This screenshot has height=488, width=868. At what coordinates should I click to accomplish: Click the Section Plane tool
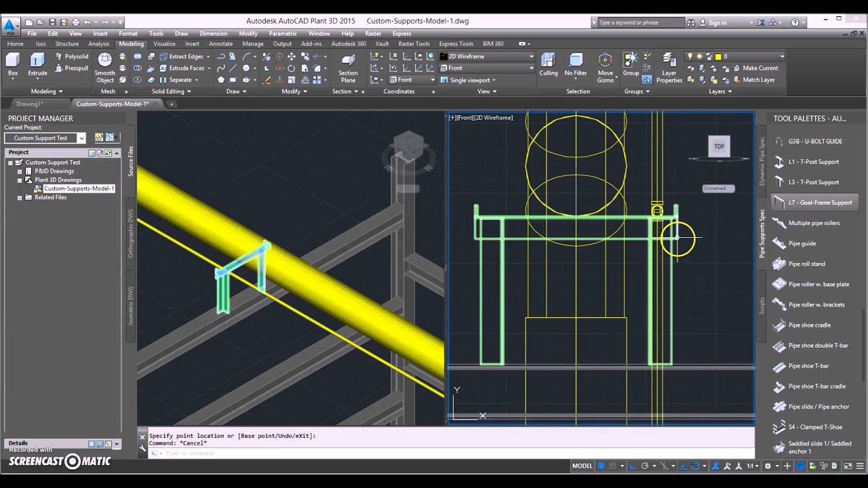348,68
